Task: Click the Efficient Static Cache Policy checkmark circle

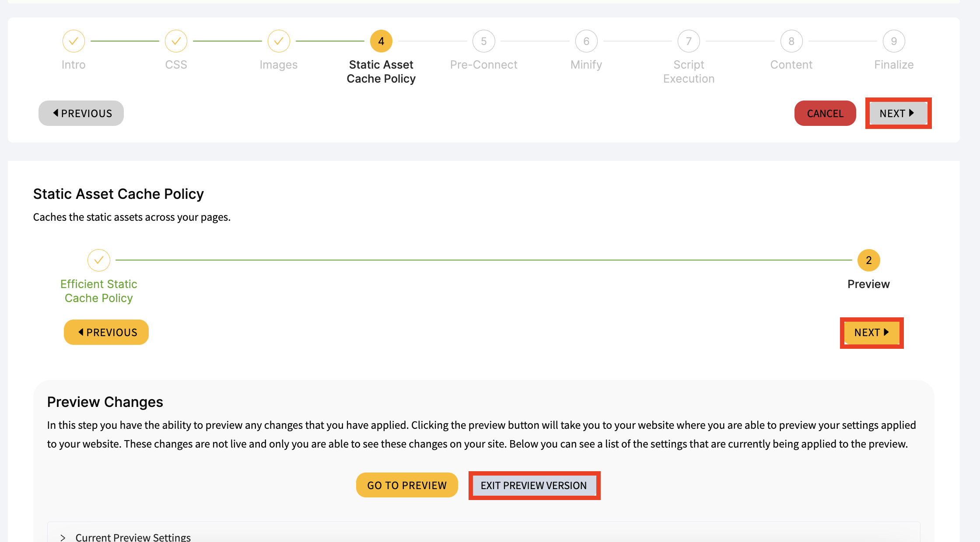Action: click(99, 260)
